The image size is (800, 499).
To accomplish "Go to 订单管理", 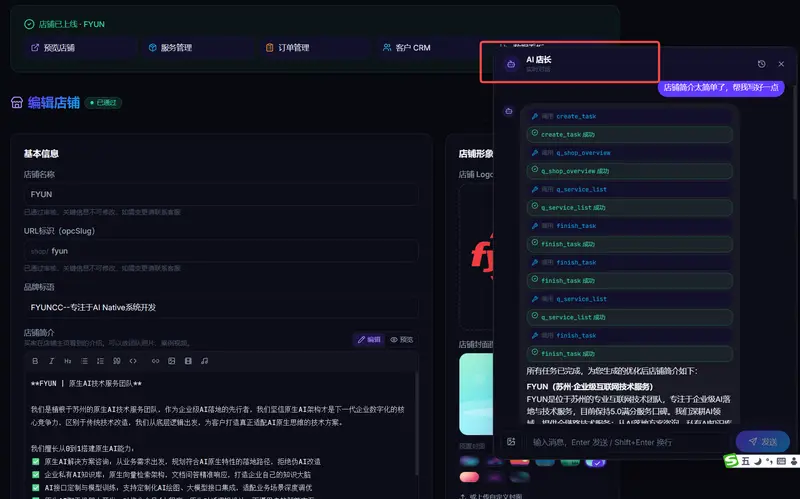I will pyautogui.click(x=315, y=47).
